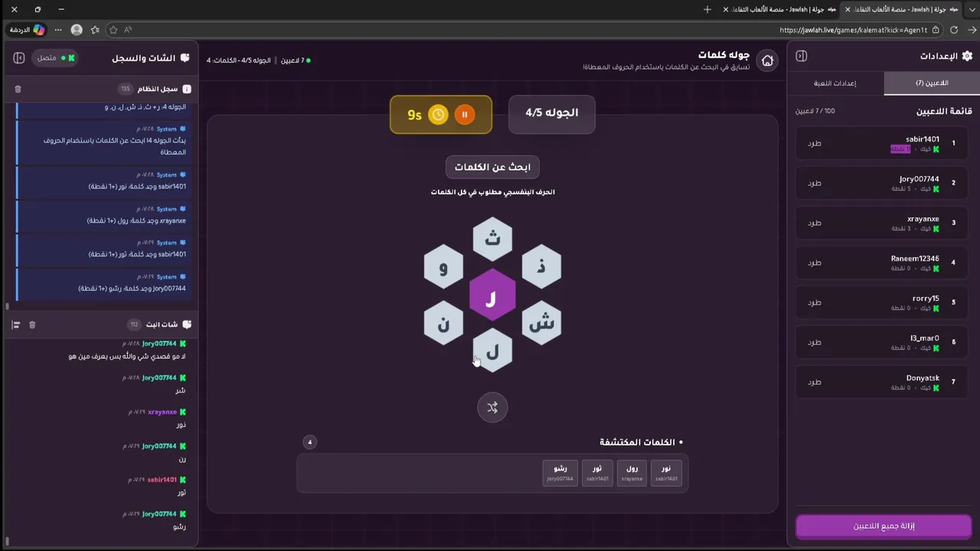This screenshot has width=980, height=551.
Task: Click discovered word رشو by Jory007744
Action: [560, 473]
